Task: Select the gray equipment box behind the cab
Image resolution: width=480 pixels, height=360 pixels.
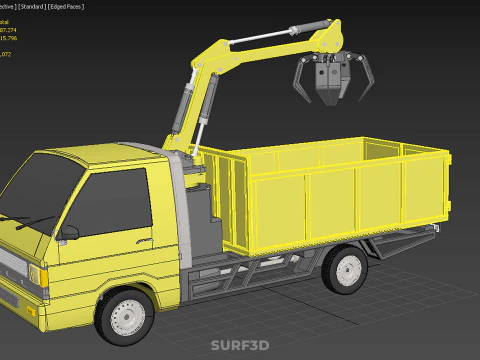Action: pos(203,220)
